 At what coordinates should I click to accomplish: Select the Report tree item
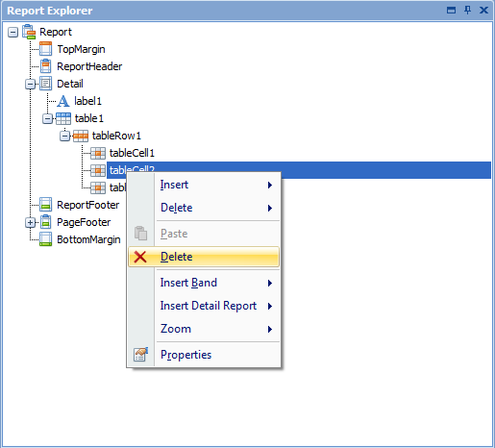tap(56, 32)
